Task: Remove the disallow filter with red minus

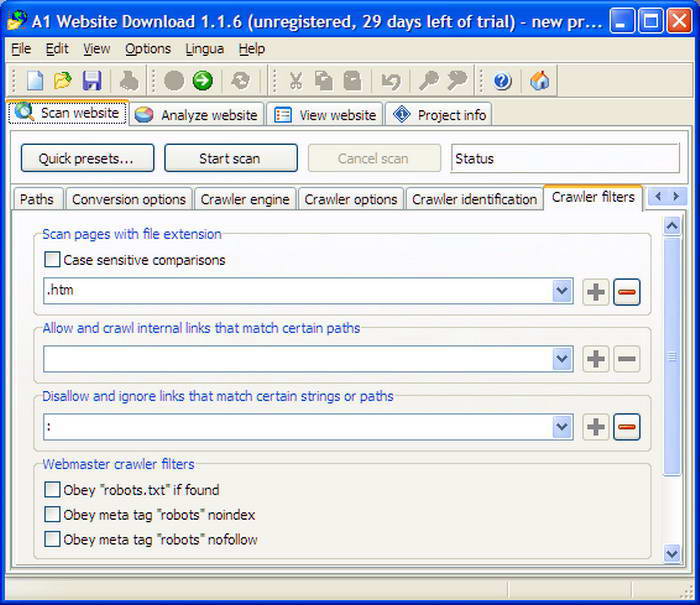Action: (x=627, y=427)
